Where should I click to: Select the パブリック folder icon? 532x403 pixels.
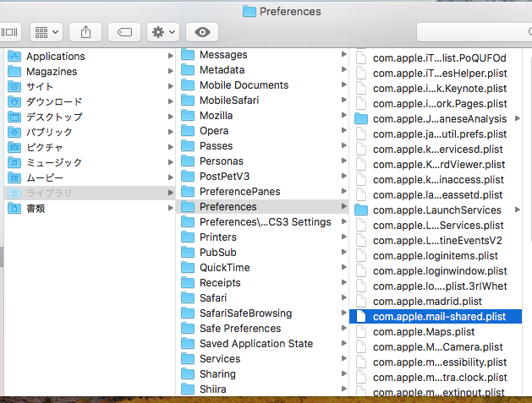coord(14,132)
